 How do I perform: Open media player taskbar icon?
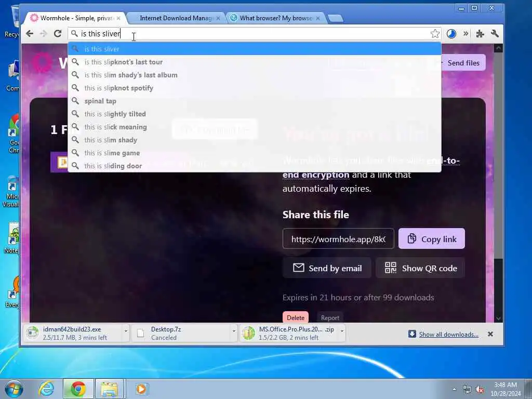pos(141,389)
